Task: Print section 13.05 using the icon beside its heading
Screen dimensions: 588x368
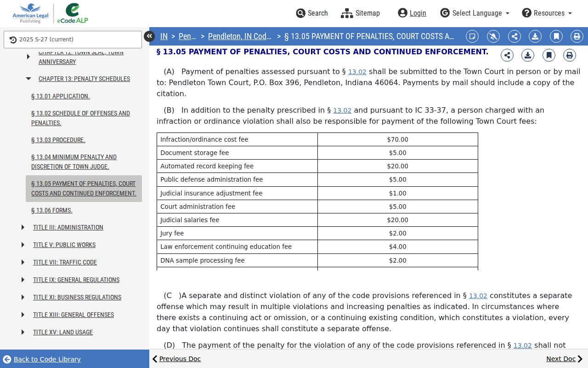Action: (x=570, y=56)
